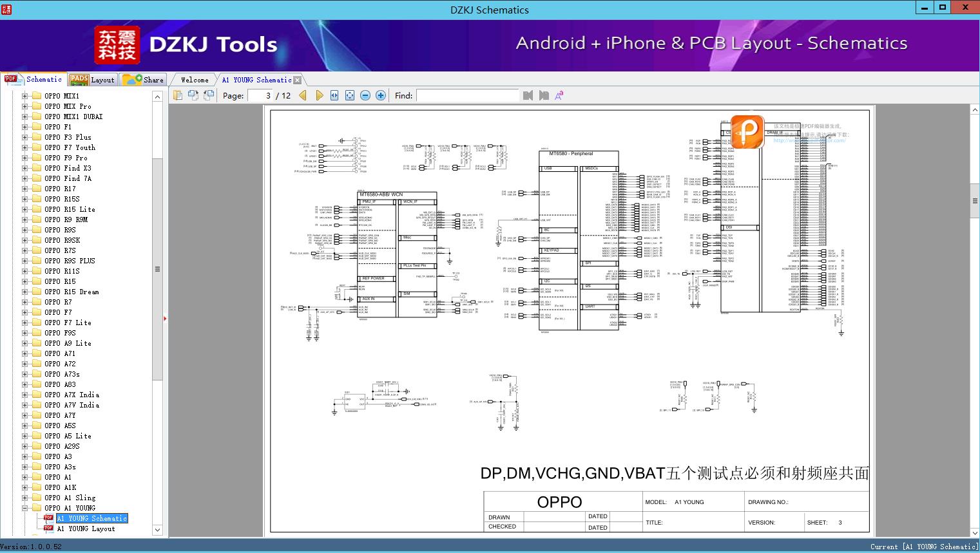The height and width of the screenshot is (553, 980).
Task: Click the copy pages icon in toolbar
Action: click(178, 95)
